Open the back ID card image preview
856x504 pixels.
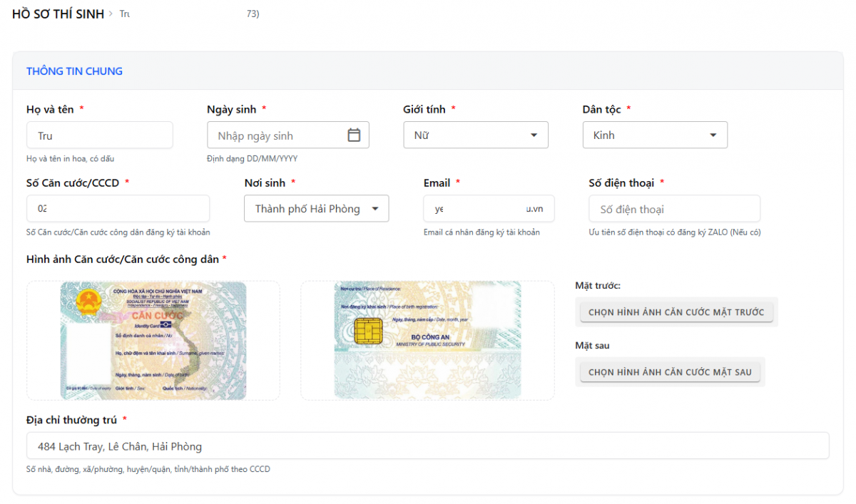427,340
